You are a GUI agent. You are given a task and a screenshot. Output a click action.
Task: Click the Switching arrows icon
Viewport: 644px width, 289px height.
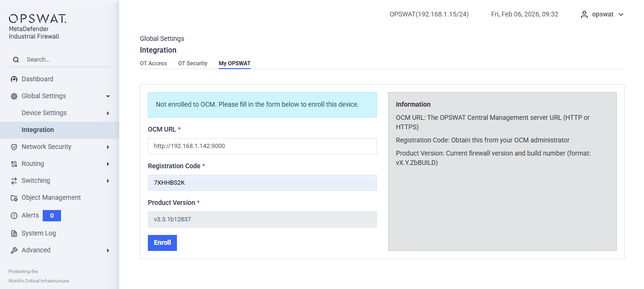[14, 180]
